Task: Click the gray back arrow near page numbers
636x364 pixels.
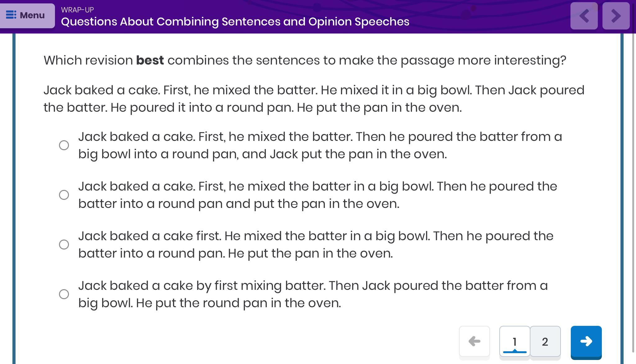Action: click(474, 341)
